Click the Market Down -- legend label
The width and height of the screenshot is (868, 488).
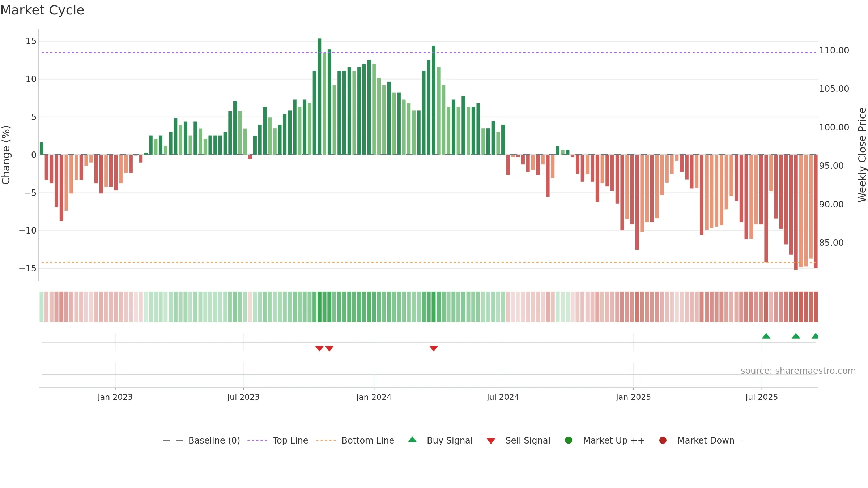710,440
